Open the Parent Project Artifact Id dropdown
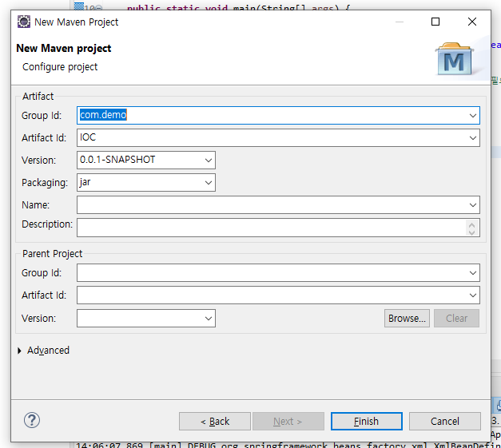 [472, 295]
